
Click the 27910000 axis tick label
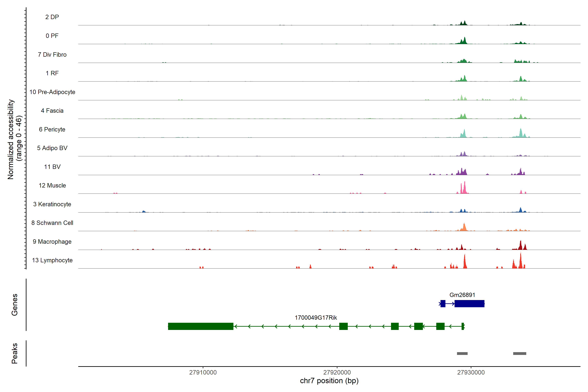click(203, 372)
